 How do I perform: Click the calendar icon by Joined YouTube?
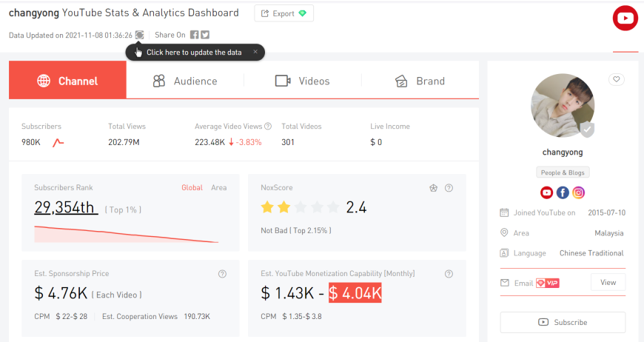504,212
